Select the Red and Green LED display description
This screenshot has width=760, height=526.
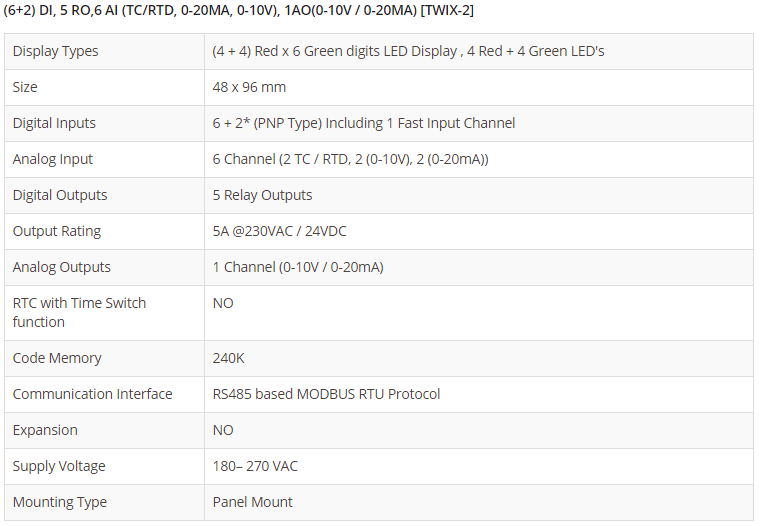click(x=408, y=51)
